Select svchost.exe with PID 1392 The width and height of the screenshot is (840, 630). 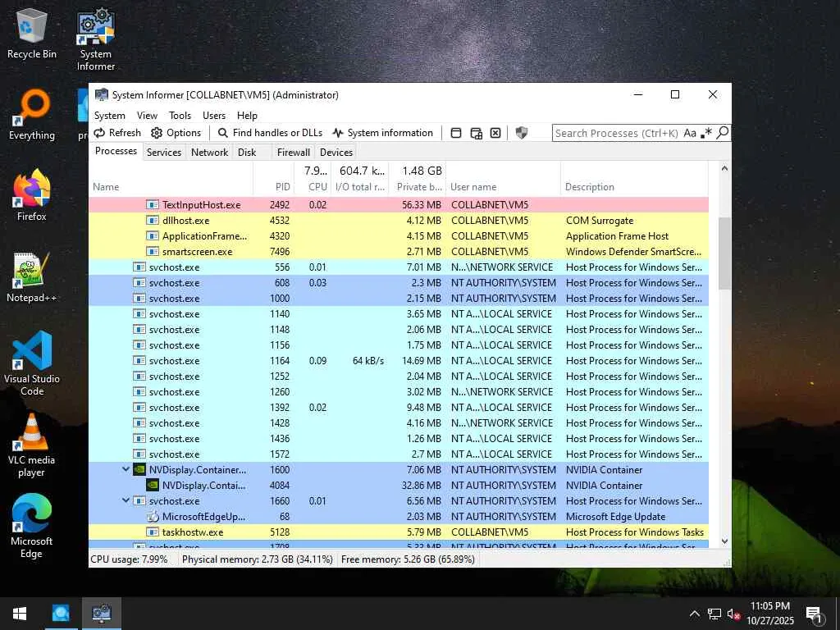[x=399, y=407]
